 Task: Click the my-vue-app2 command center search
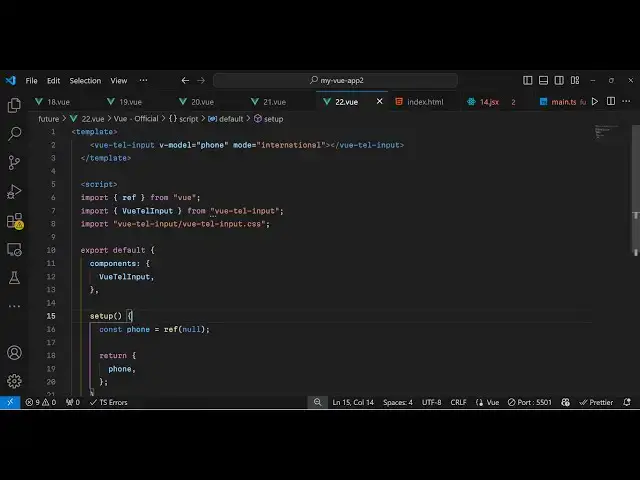[x=336, y=80]
